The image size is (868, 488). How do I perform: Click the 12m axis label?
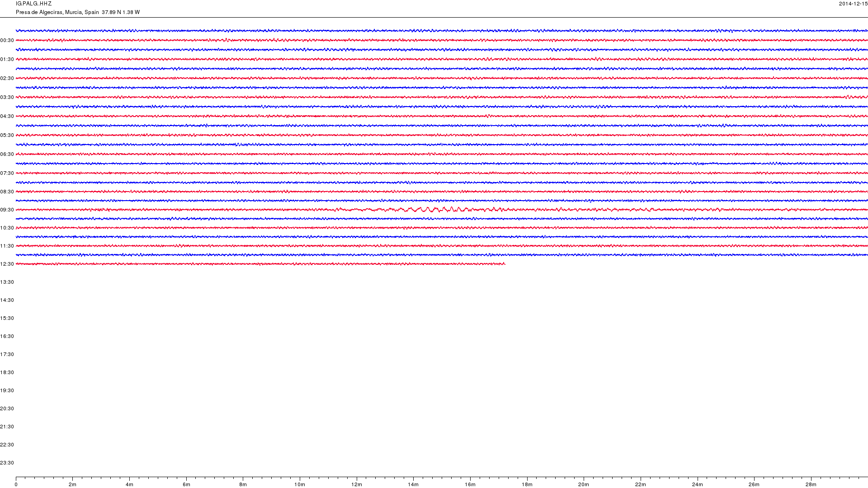click(357, 484)
